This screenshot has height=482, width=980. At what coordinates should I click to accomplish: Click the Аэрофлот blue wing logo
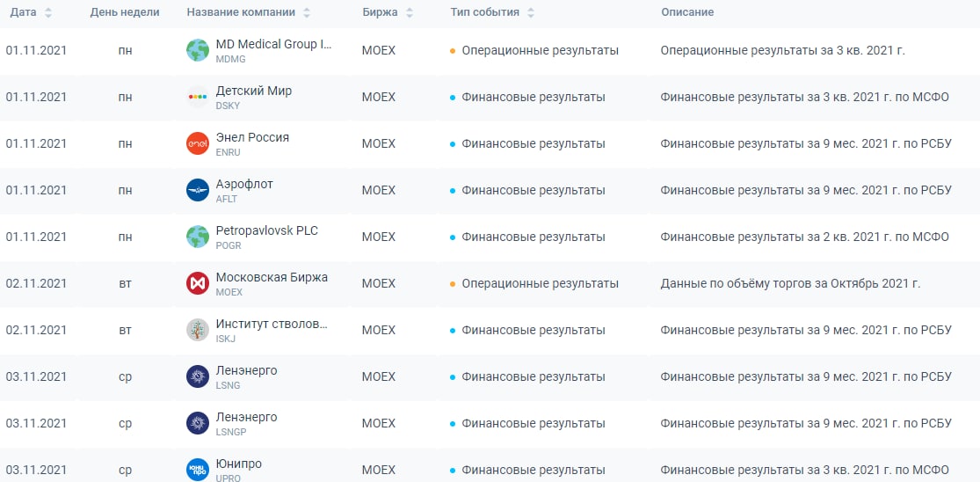pos(198,190)
